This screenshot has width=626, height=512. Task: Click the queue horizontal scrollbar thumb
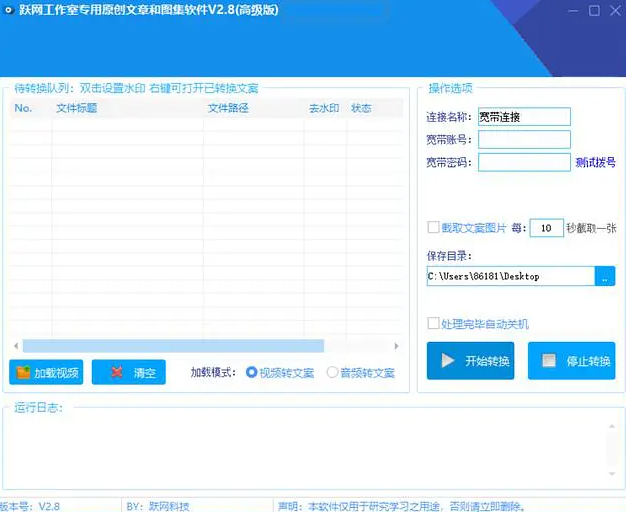point(173,346)
